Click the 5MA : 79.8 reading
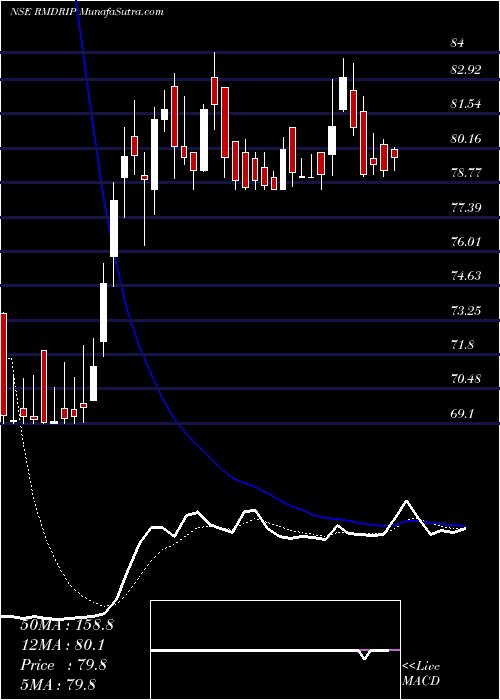The image size is (500, 700). pos(59,684)
